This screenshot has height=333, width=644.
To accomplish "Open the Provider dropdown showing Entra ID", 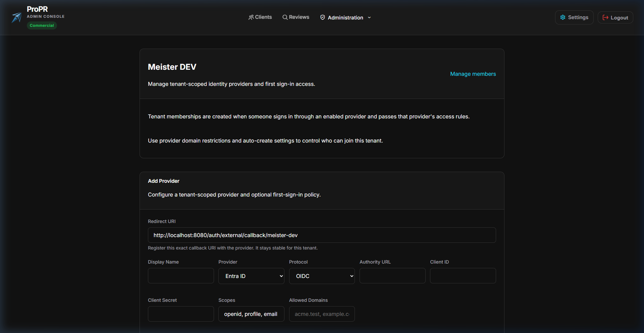I will click(x=251, y=276).
